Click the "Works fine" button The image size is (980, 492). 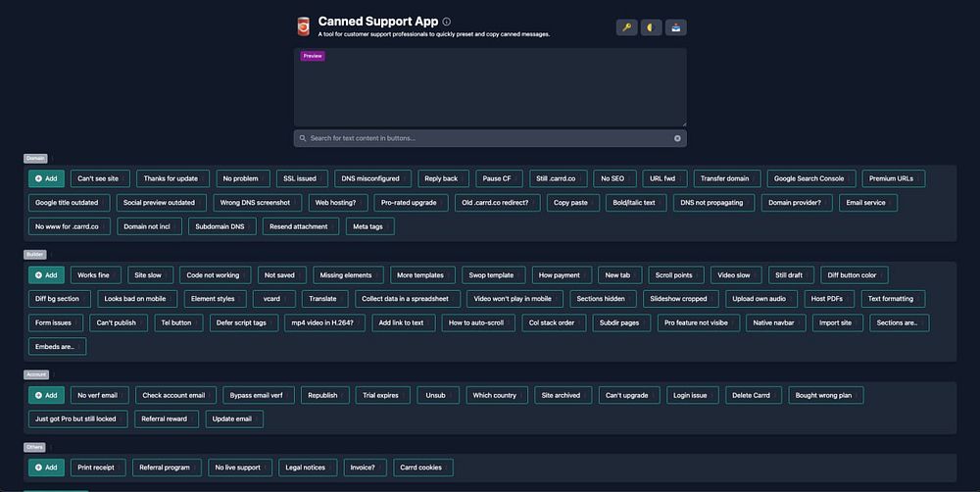click(x=96, y=275)
